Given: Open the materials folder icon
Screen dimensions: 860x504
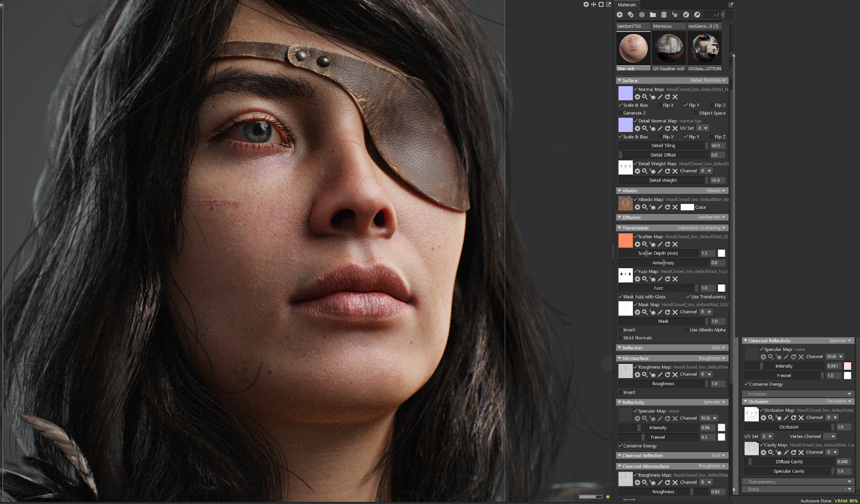Looking at the screenshot, I should pyautogui.click(x=653, y=15).
